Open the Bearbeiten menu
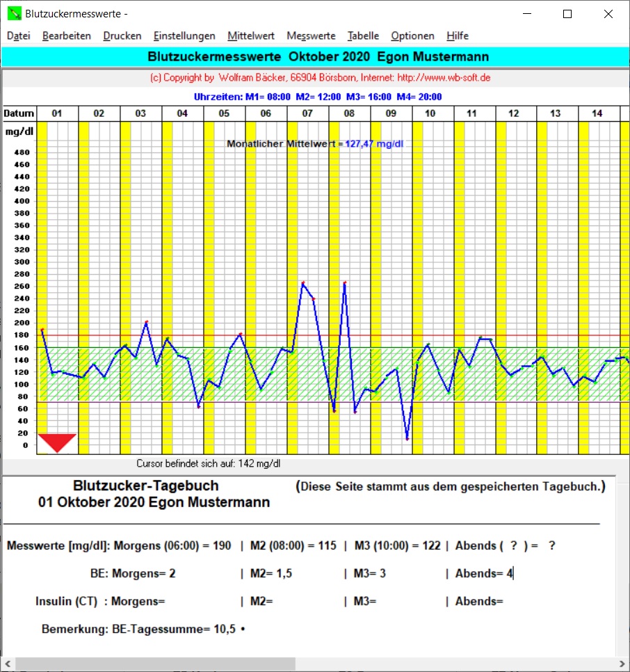The width and height of the screenshot is (630, 672). click(67, 36)
